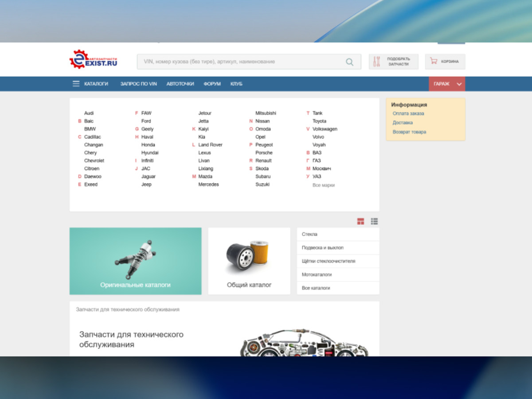Switch to tile view layout icon
Viewport: 532px width, 399px height.
[361, 221]
